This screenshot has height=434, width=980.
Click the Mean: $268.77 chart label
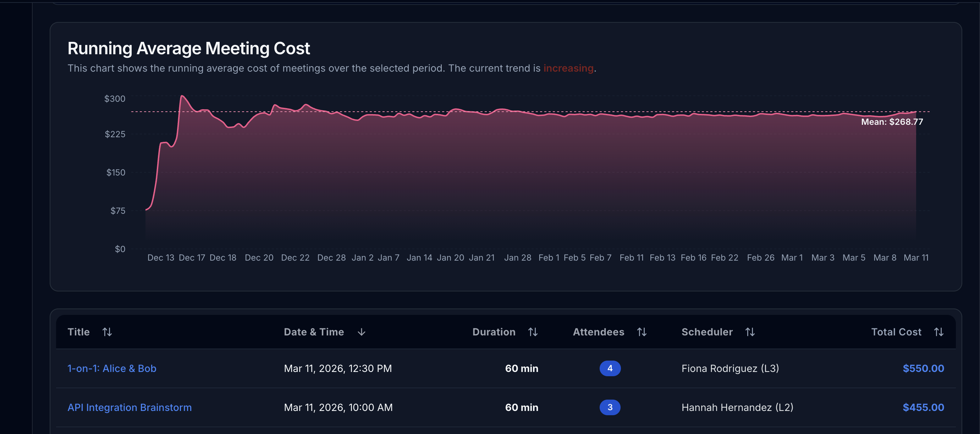pos(892,122)
